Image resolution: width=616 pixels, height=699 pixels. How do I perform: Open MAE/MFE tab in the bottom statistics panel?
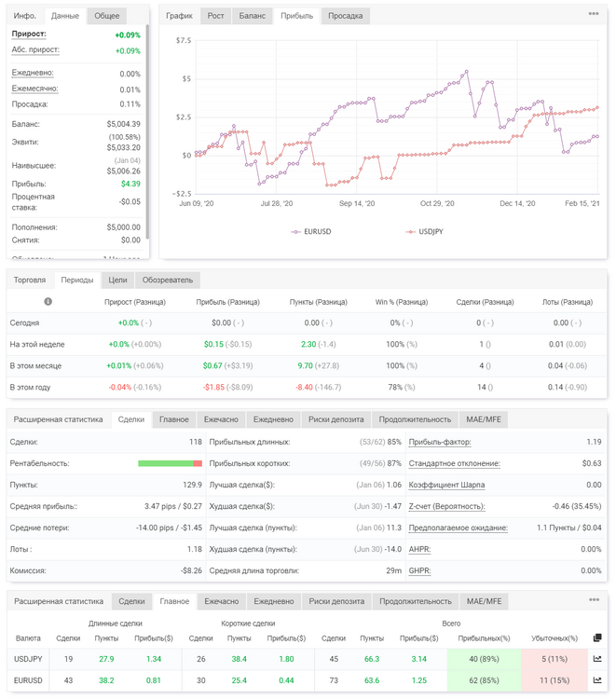[484, 601]
